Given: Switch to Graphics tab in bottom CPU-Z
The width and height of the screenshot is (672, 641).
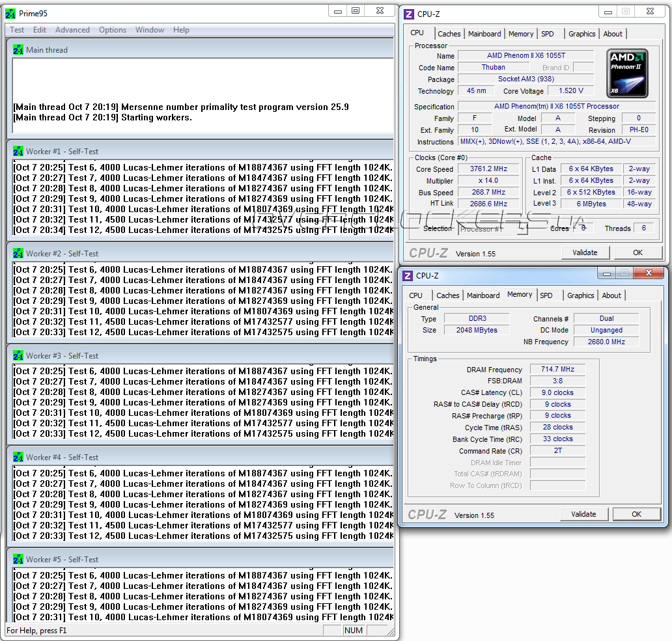Looking at the screenshot, I should [x=580, y=295].
